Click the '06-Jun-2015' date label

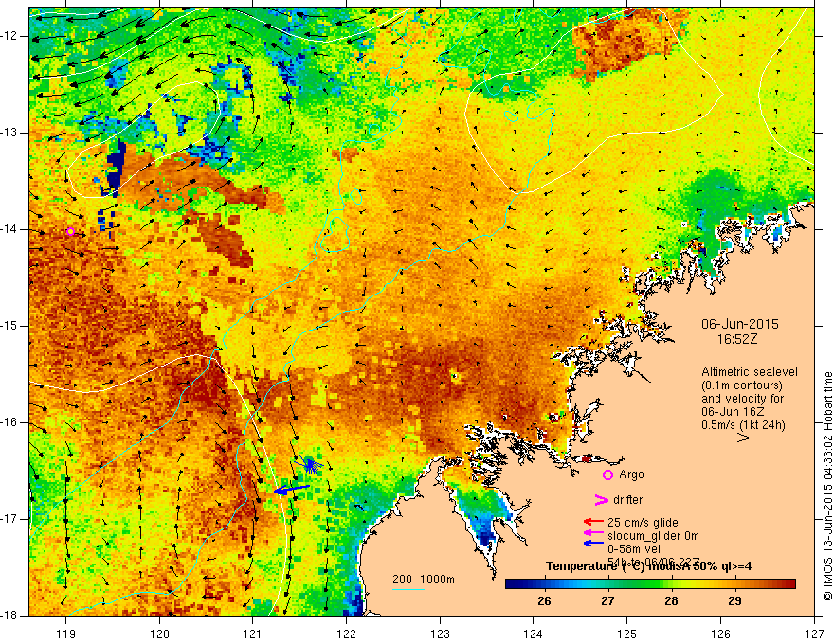coord(739,324)
